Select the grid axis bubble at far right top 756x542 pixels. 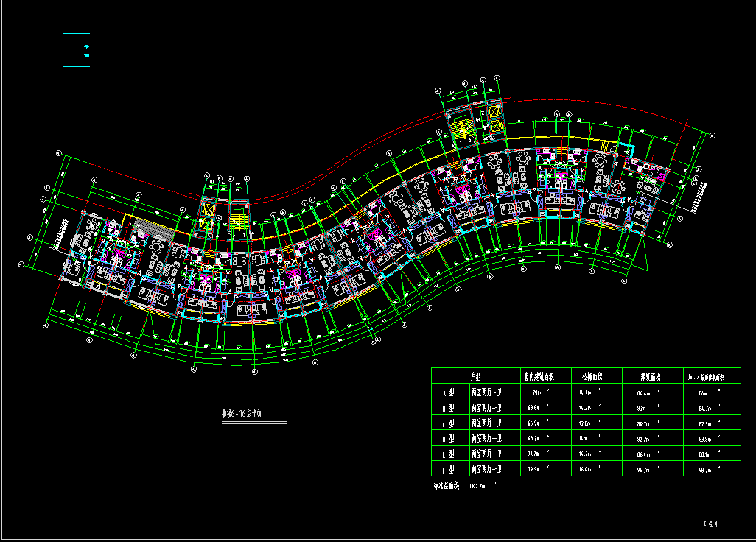pos(713,136)
